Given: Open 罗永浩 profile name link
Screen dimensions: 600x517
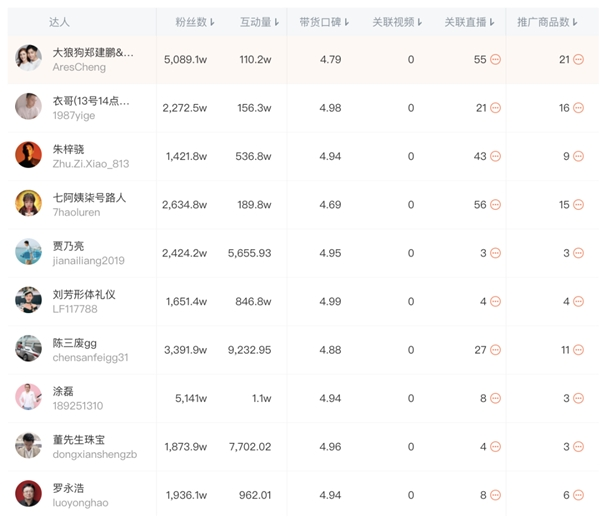Looking at the screenshot, I should pyautogui.click(x=68, y=488).
